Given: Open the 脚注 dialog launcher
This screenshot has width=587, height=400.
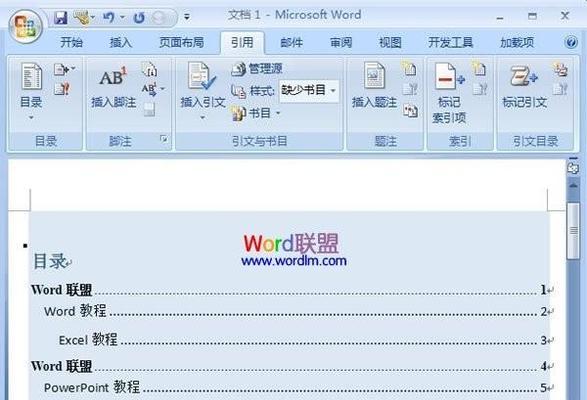Looking at the screenshot, I should [x=164, y=139].
